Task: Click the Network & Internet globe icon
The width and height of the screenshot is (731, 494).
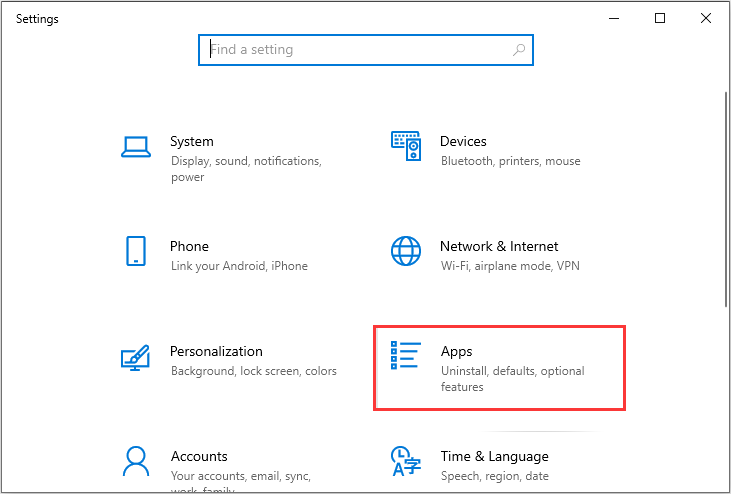Action: click(406, 251)
